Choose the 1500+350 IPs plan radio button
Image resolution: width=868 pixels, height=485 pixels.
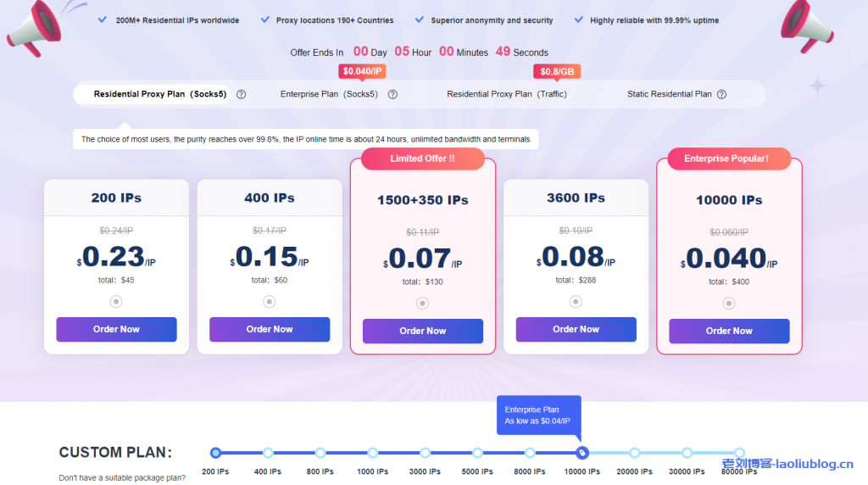click(x=422, y=304)
